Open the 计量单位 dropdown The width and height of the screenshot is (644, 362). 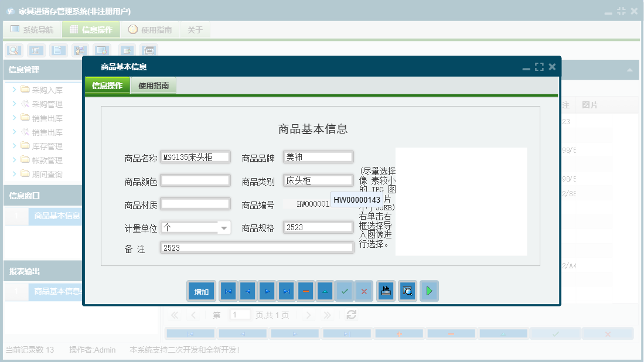(x=224, y=227)
